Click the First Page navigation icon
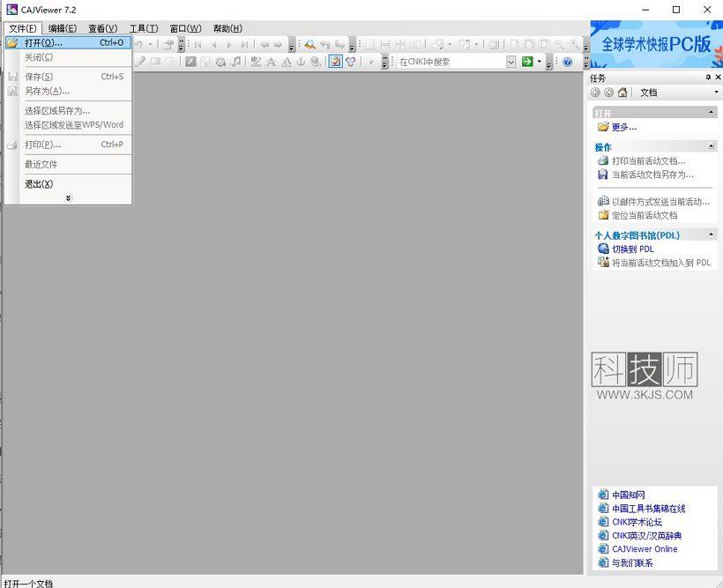The image size is (723, 588). click(198, 45)
